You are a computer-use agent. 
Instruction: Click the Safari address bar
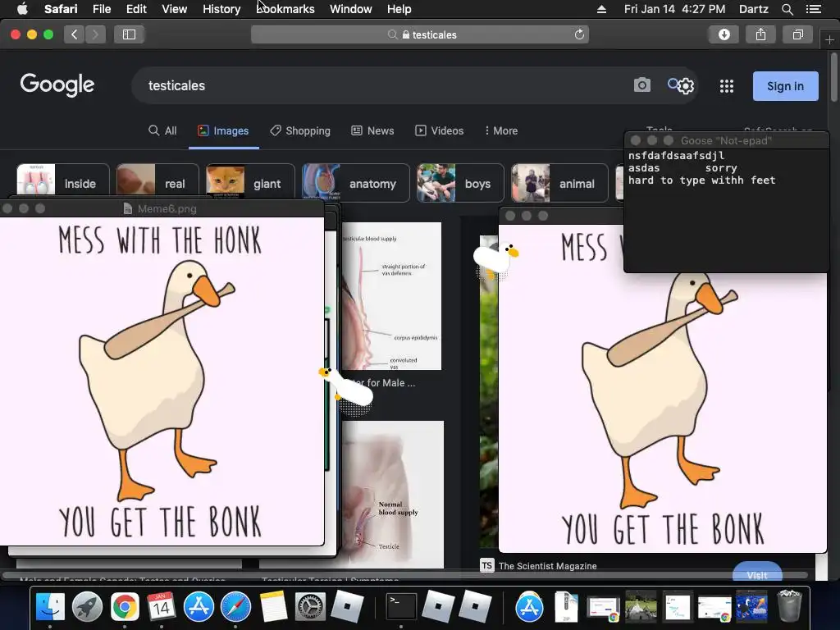[420, 34]
